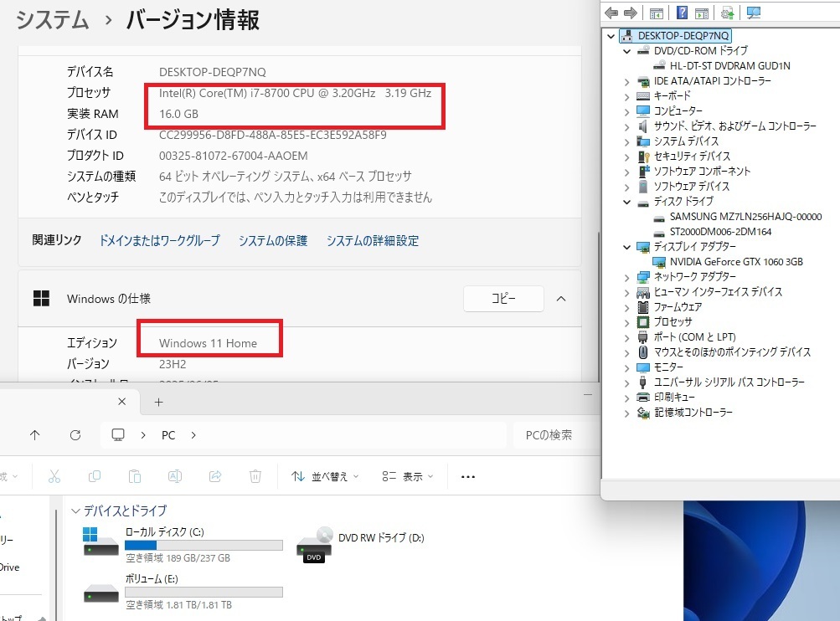The image size is (840, 621).
Task: Expand the IDE ATA/ATAPI コントローラー category
Action: click(626, 82)
